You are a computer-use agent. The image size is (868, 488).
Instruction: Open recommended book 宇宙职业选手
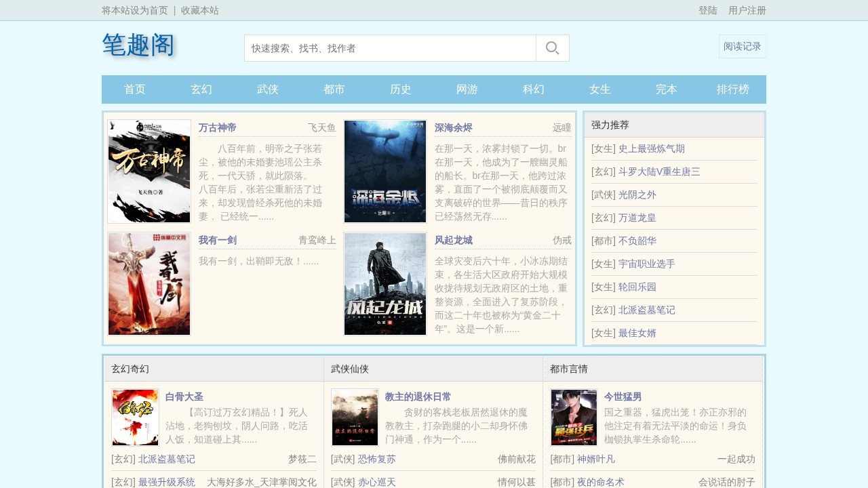tap(647, 264)
